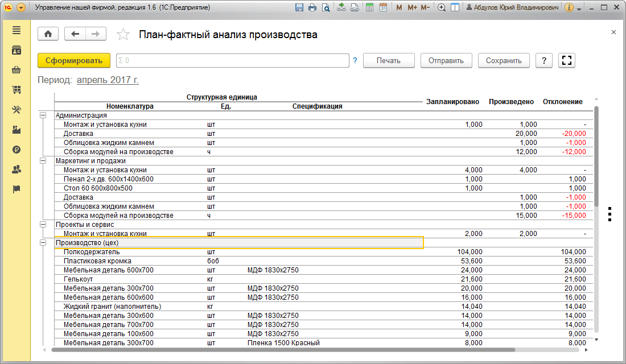The image size is (626, 364).
Task: Open the works tools sidebar icon
Action: (17, 110)
